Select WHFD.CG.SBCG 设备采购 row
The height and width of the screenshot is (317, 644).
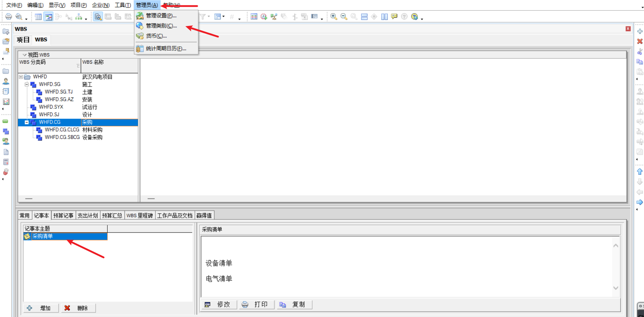[78, 137]
